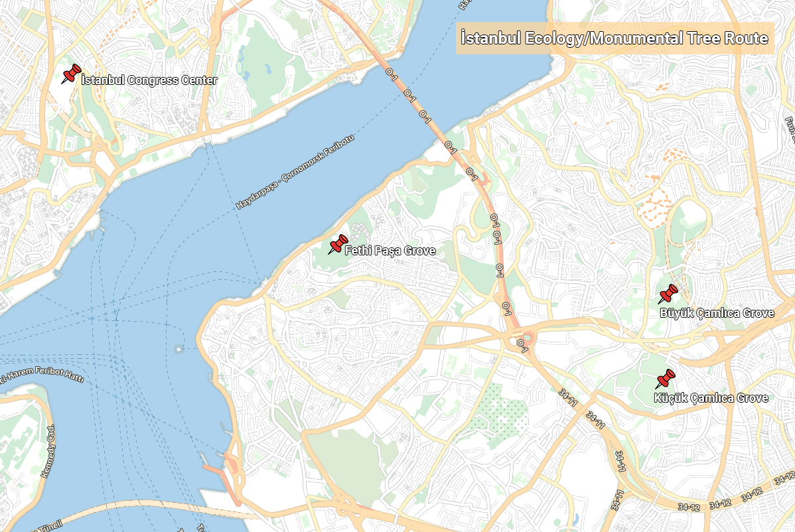Click the İstanbul Congress Center text label
795x532 pixels.
(149, 80)
